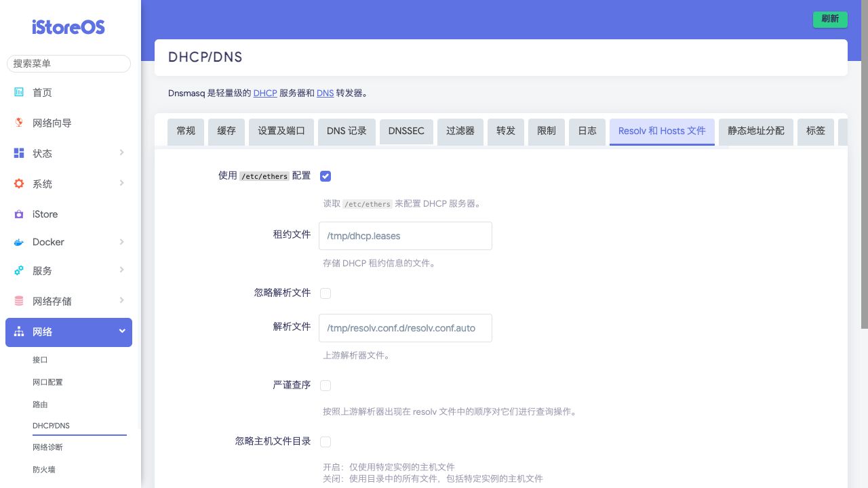Image resolution: width=868 pixels, height=488 pixels.
Task: Click the 租约文件 path input field
Action: point(405,236)
